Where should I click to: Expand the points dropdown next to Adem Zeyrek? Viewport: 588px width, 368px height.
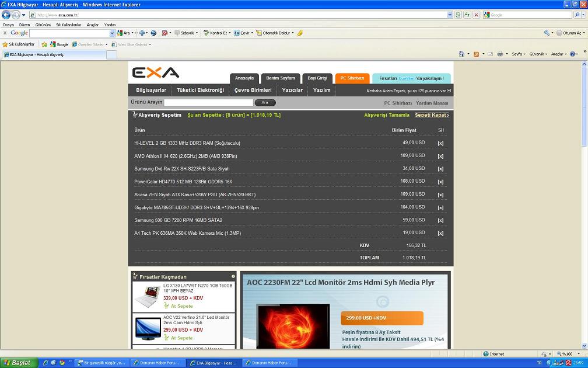(449, 91)
